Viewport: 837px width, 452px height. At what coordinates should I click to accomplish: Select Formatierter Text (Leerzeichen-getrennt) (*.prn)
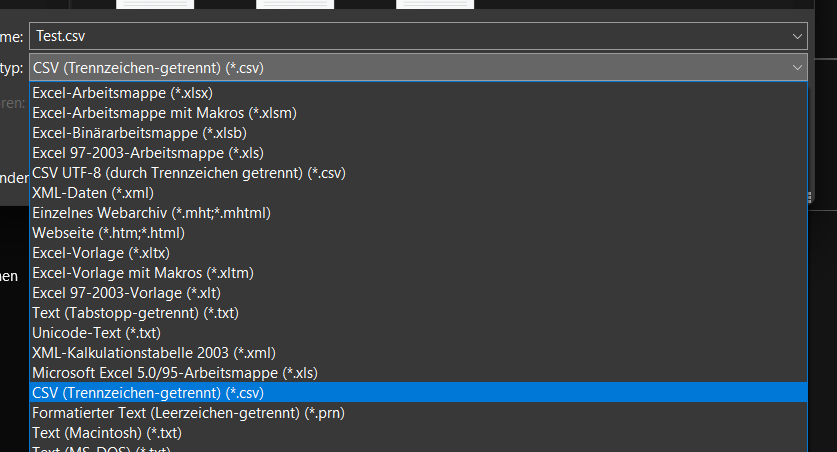coord(188,413)
